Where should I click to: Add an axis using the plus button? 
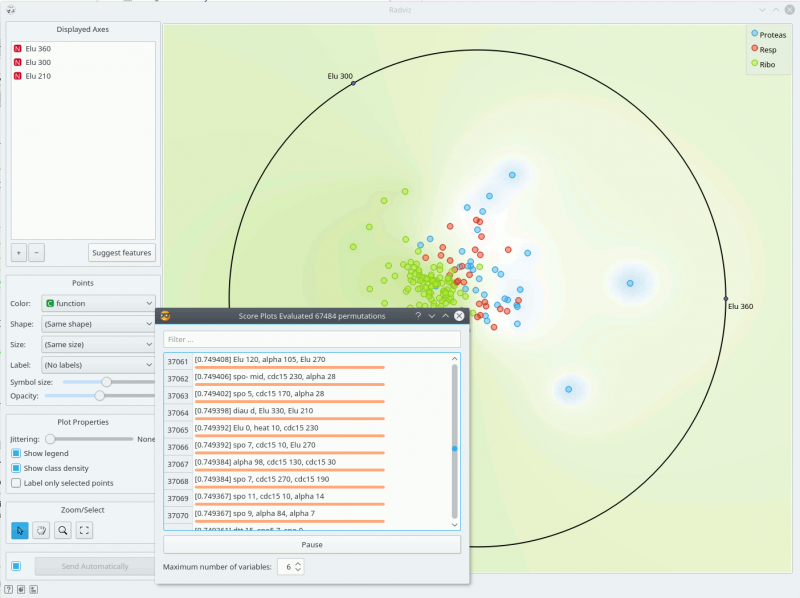point(18,252)
